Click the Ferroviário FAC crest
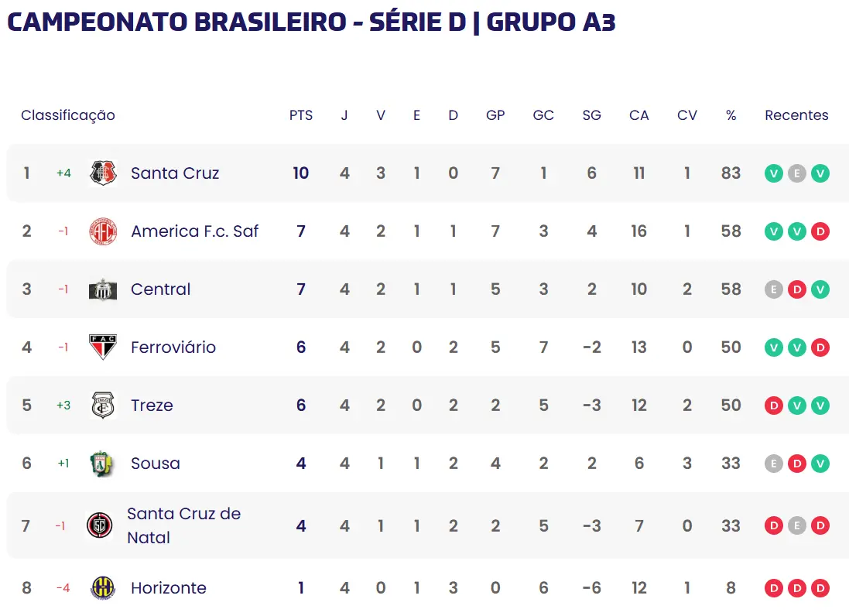This screenshot has height=616, width=849. [103, 347]
